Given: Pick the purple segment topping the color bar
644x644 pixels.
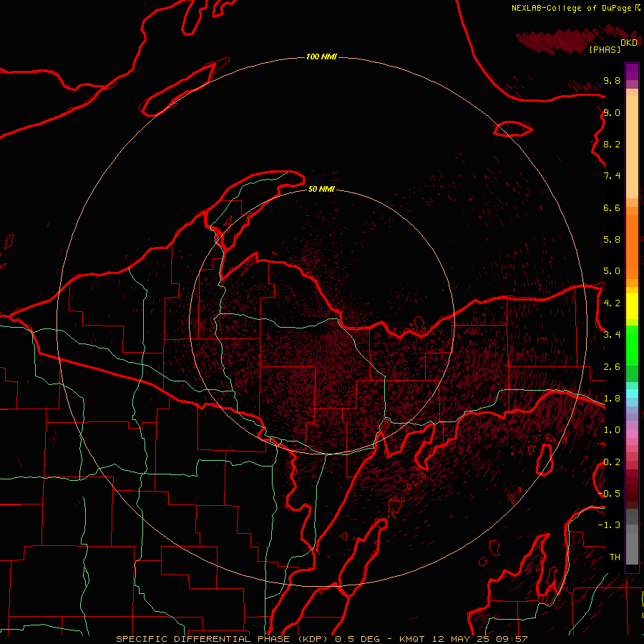Looking at the screenshot, I should pos(632,72).
